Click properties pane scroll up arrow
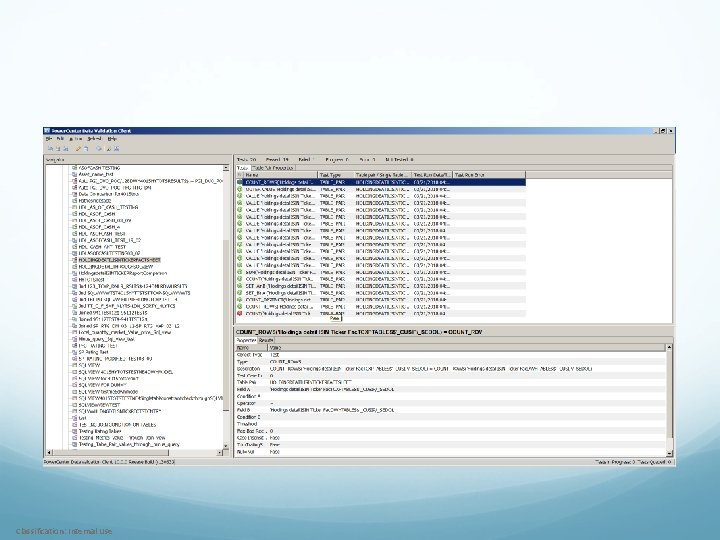This screenshot has width=720, height=540. (669, 348)
